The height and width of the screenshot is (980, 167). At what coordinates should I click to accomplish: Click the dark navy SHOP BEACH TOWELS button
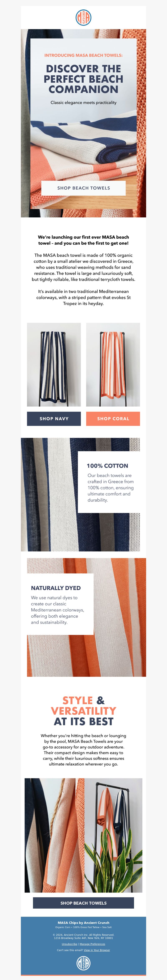tap(83, 903)
